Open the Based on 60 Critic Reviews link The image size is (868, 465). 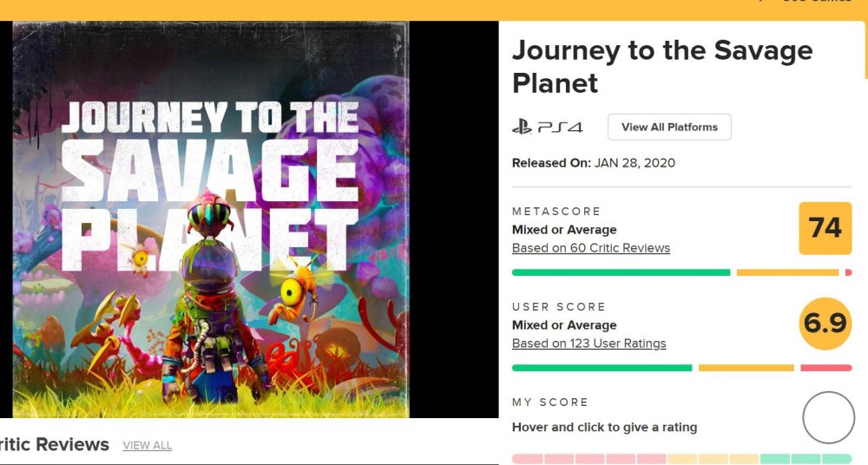pos(591,248)
